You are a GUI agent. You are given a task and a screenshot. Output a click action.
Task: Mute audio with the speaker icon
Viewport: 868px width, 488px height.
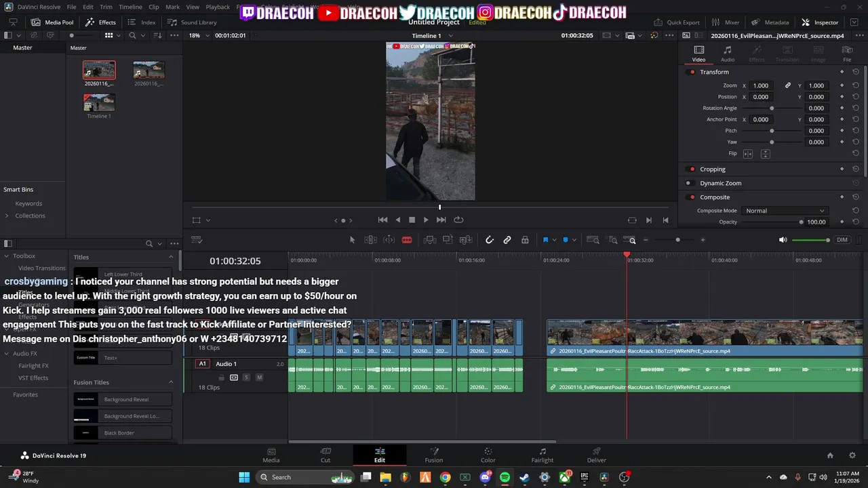(x=783, y=240)
